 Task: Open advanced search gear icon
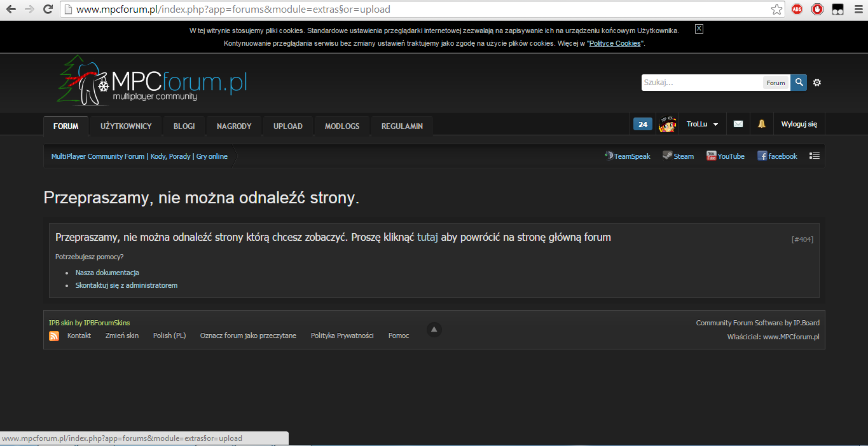coord(817,83)
